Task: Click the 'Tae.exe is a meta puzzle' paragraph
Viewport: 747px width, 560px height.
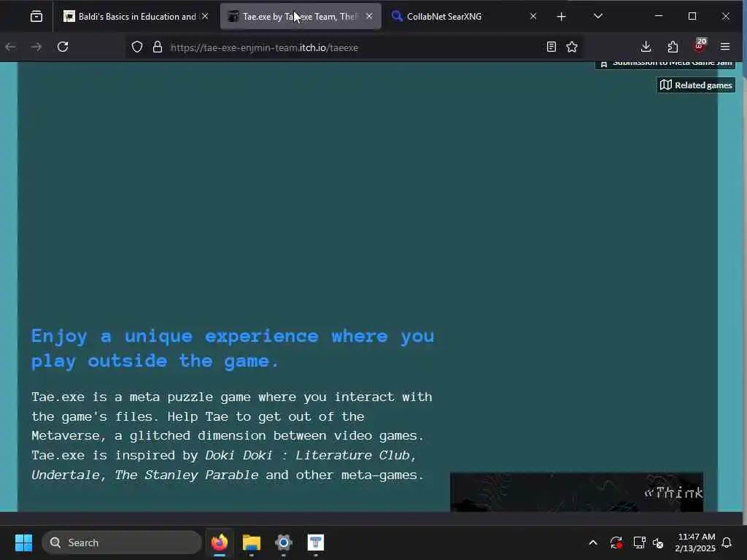Action: tap(232, 436)
